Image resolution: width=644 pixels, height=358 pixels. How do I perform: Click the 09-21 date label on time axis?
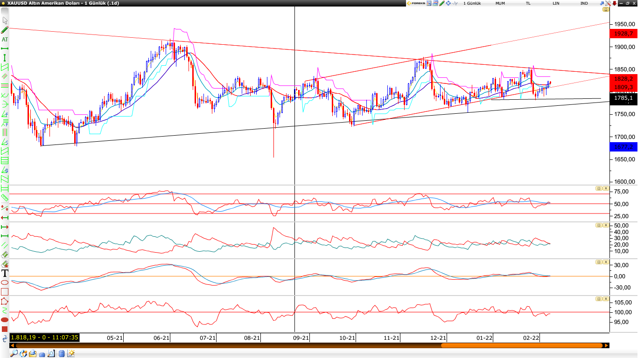301,338
